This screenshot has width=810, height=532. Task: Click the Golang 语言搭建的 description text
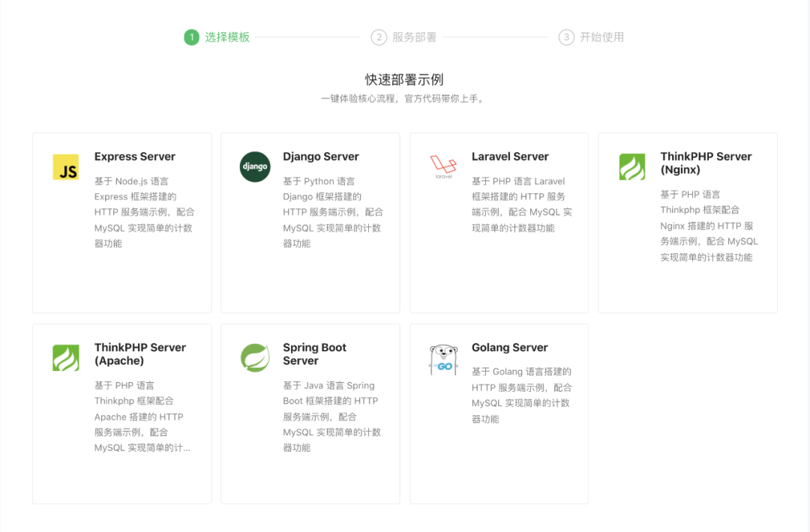coord(522,396)
